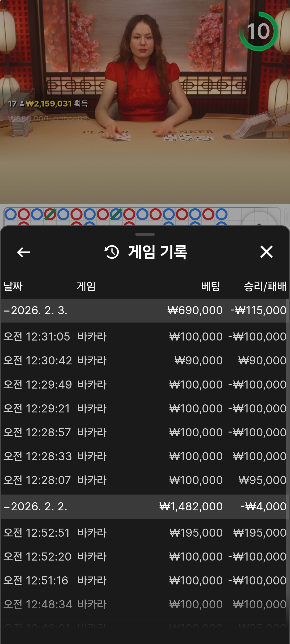Collapse the 2026. 2. 2. date group
The image size is (290, 644).
(x=35, y=507)
